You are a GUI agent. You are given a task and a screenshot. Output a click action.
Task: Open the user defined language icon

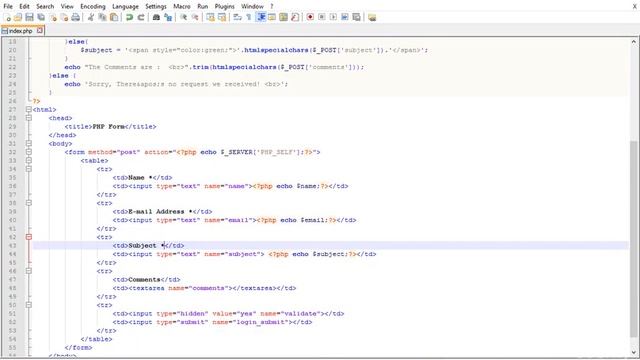272,17
